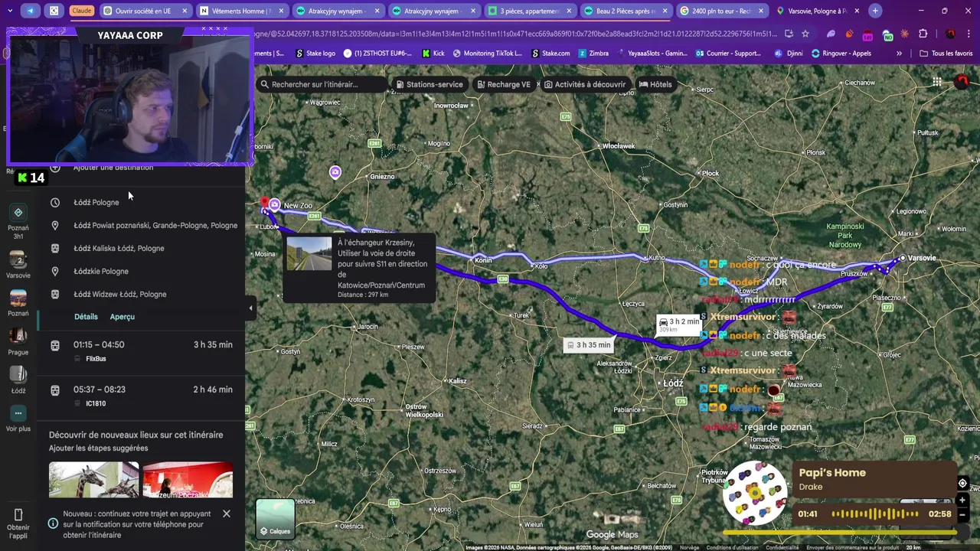Viewport: 980px width, 551px height.
Task: Open the Google apps grid icon
Action: point(937,82)
